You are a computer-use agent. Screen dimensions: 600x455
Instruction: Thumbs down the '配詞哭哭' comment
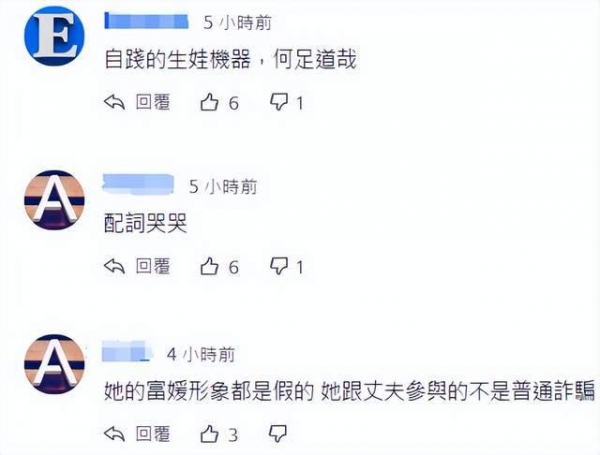coord(279,266)
